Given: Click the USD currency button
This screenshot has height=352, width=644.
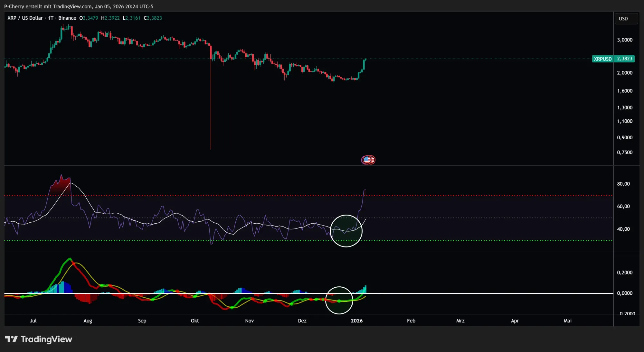Looking at the screenshot, I should pyautogui.click(x=626, y=18).
